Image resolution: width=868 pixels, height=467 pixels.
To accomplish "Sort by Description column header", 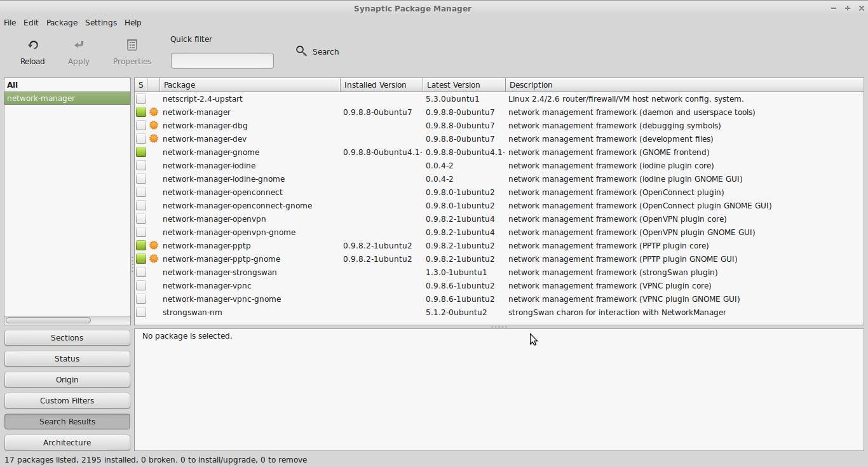I will [x=684, y=85].
